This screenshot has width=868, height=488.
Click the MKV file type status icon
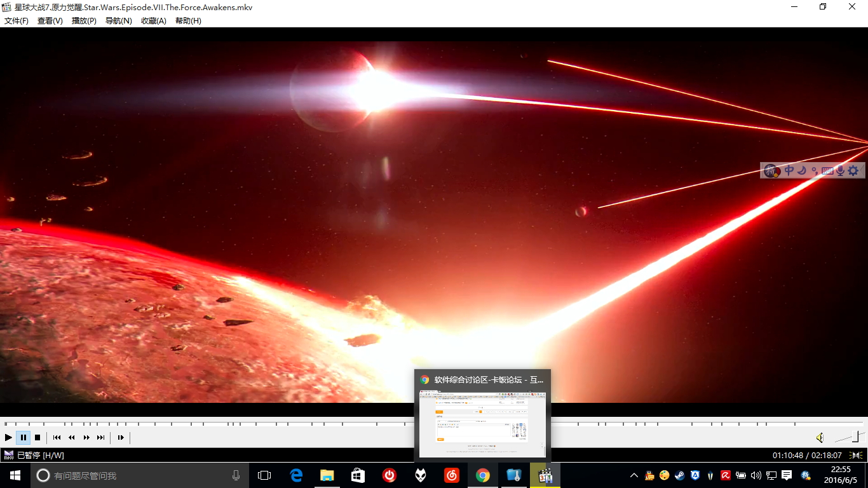coord(9,455)
